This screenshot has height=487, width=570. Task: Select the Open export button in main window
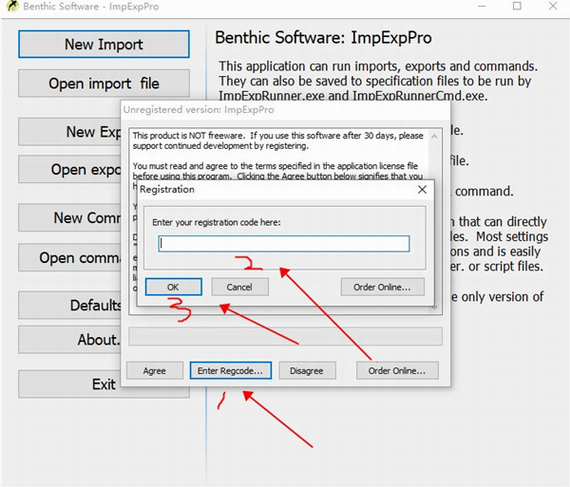70,169
